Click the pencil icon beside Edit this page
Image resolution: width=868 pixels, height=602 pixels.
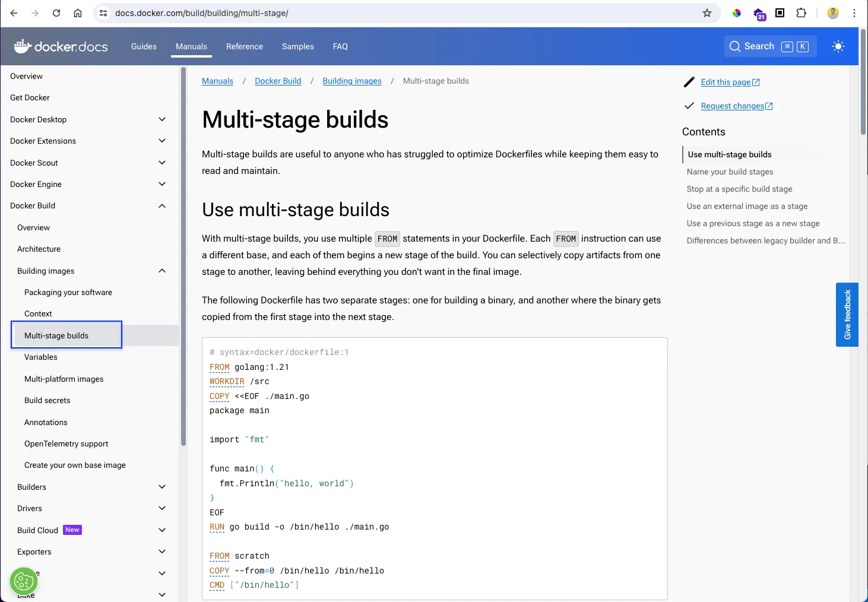tap(689, 82)
